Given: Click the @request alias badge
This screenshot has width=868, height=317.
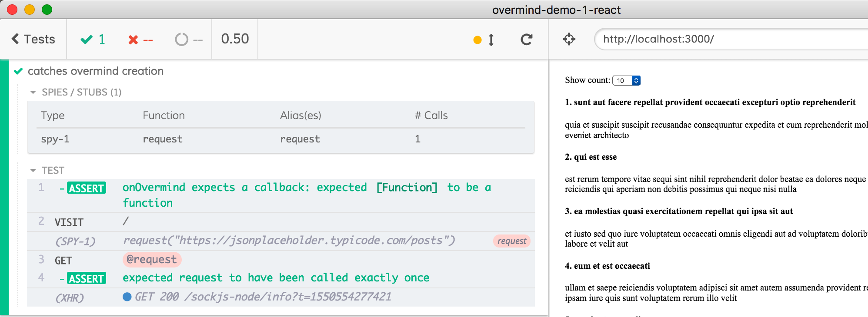Looking at the screenshot, I should pyautogui.click(x=152, y=260).
